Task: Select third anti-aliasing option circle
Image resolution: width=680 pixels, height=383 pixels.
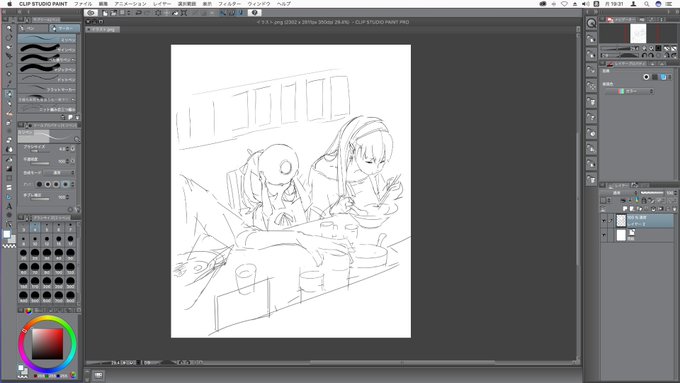Action: pos(56,184)
